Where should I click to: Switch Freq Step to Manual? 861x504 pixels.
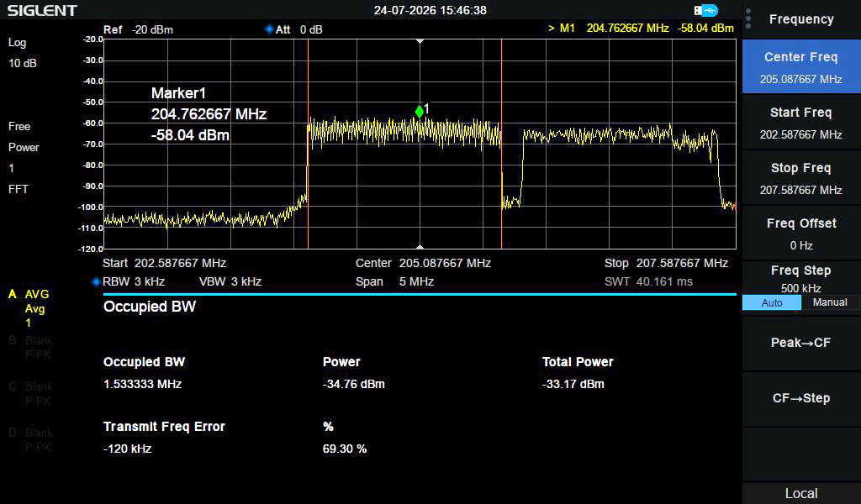pos(830,302)
